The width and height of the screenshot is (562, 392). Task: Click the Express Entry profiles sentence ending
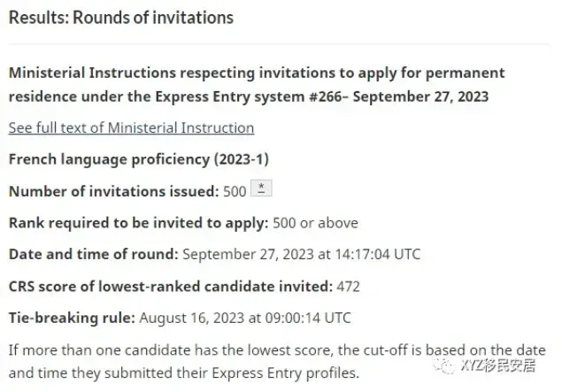(285, 373)
